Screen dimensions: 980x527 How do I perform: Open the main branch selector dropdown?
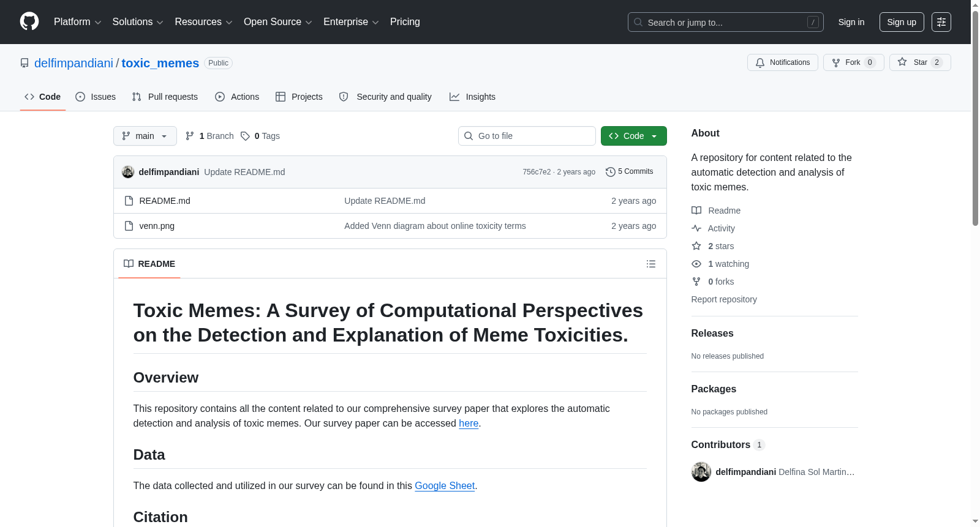pos(145,136)
